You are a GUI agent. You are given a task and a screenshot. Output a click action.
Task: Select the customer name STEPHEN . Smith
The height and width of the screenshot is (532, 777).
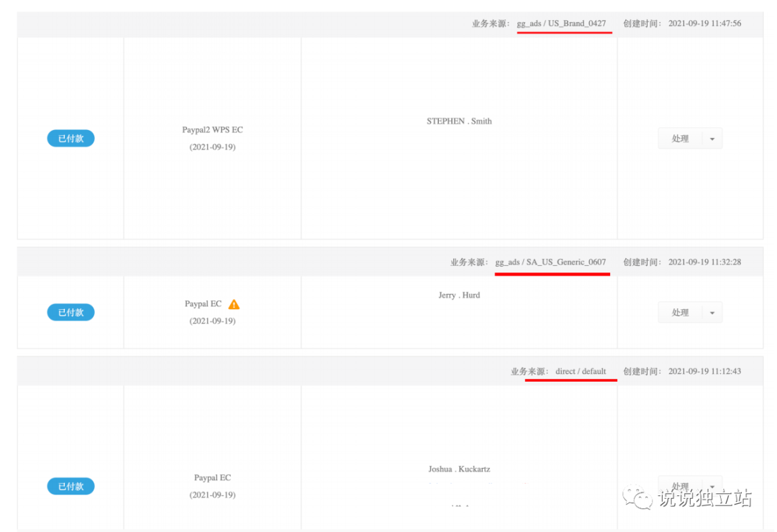pos(459,121)
